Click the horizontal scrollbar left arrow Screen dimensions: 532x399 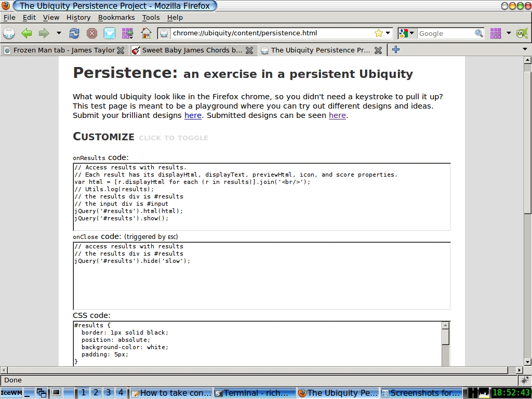point(4,370)
